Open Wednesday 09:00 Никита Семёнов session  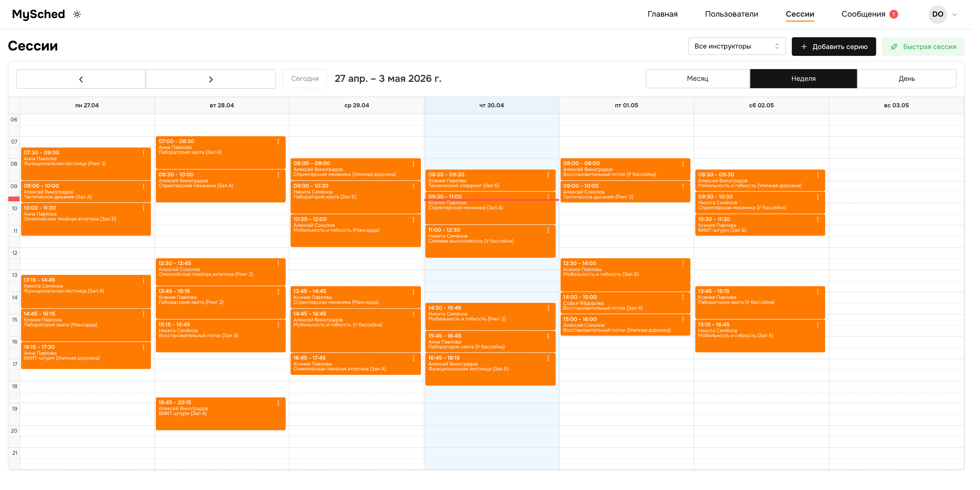click(356, 197)
